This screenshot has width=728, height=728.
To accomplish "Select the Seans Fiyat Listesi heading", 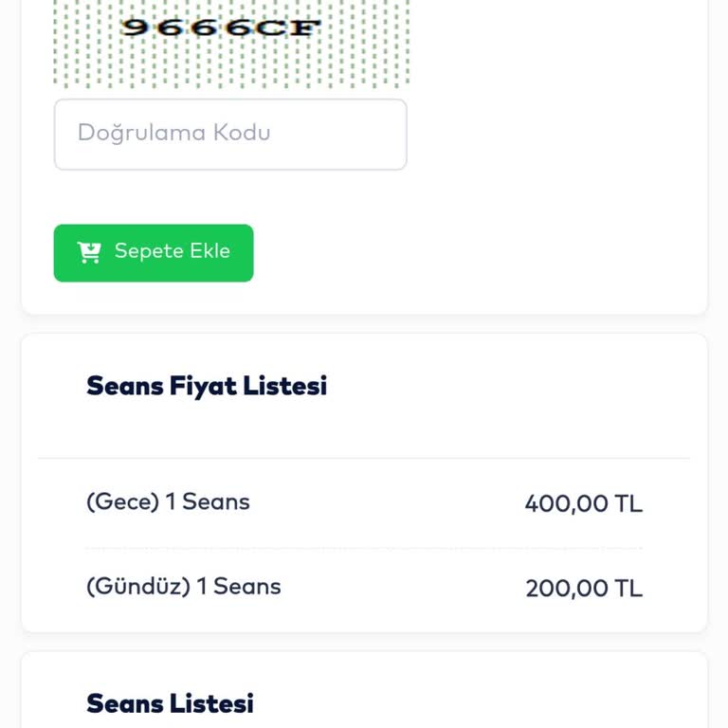I will 207,386.
